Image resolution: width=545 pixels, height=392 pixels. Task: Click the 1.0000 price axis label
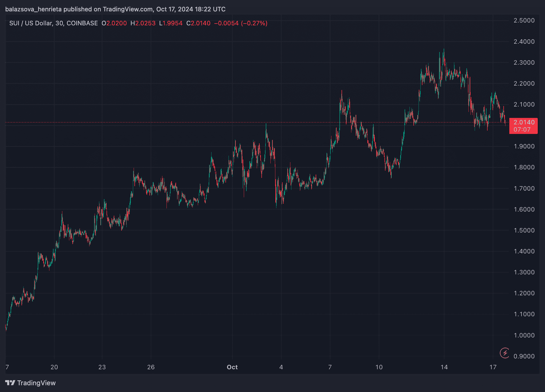[524, 335]
